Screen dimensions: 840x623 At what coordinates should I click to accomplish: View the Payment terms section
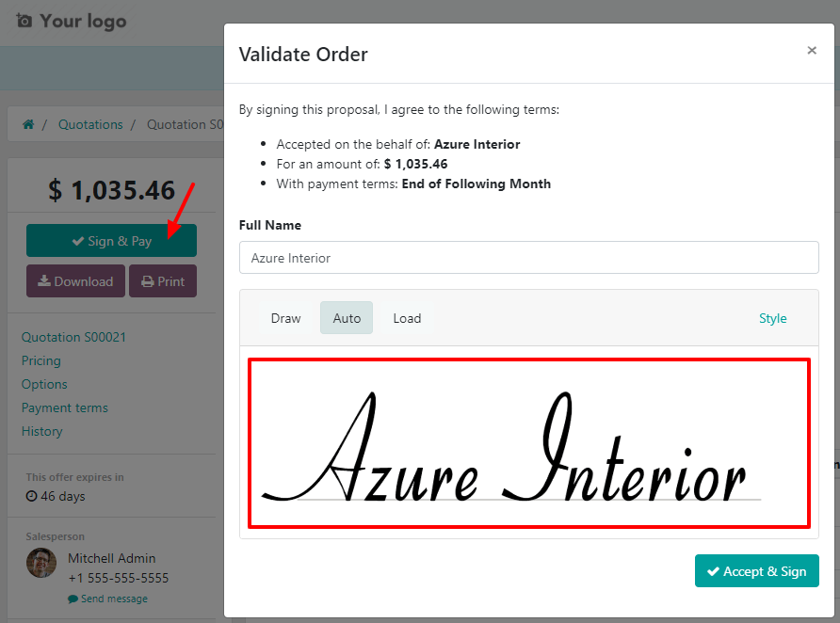64,407
